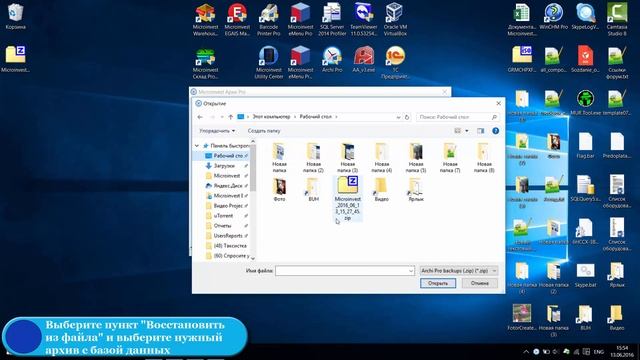Open Oracle VM VirtualBox desktop shortcut
The image size is (640, 360).
(x=395, y=20)
